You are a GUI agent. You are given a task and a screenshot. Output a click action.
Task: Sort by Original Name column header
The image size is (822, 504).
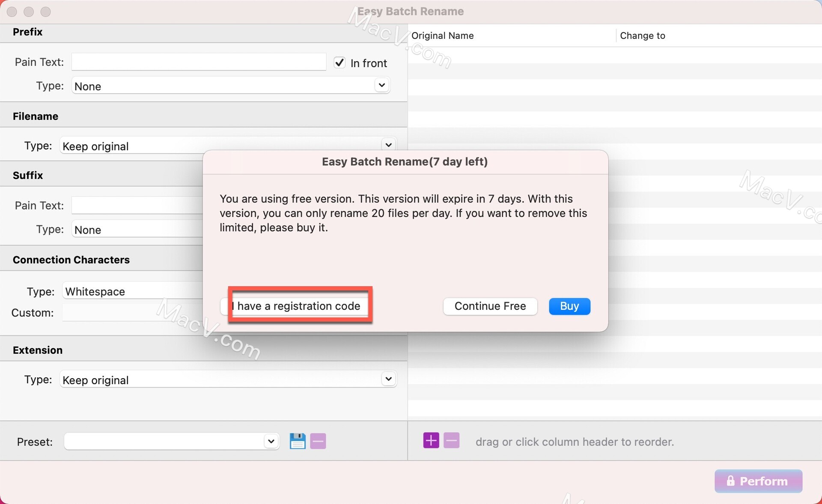512,36
